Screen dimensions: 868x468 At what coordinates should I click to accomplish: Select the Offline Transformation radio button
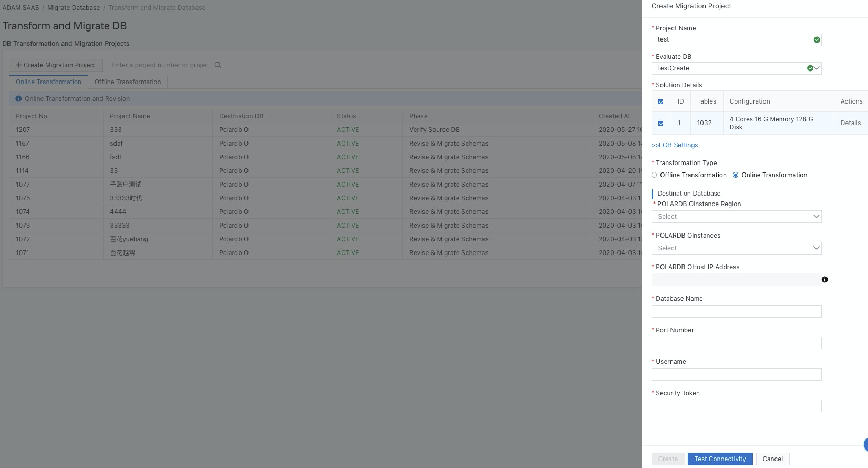654,175
